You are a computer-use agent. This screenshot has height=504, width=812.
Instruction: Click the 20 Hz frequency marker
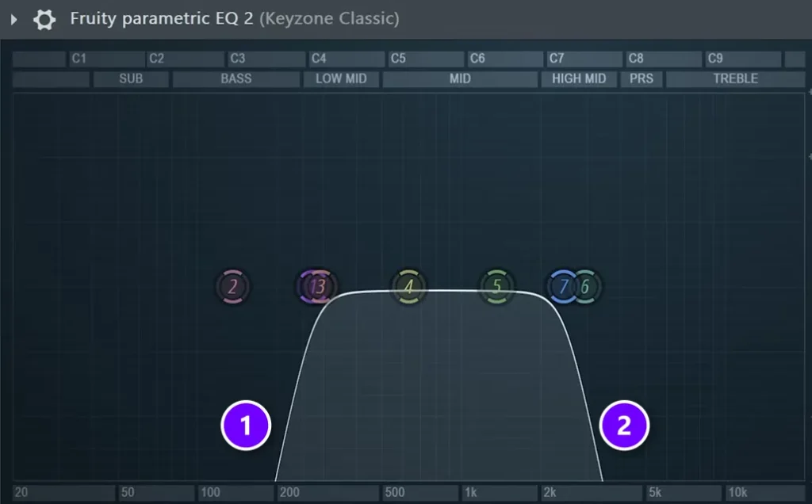click(21, 492)
